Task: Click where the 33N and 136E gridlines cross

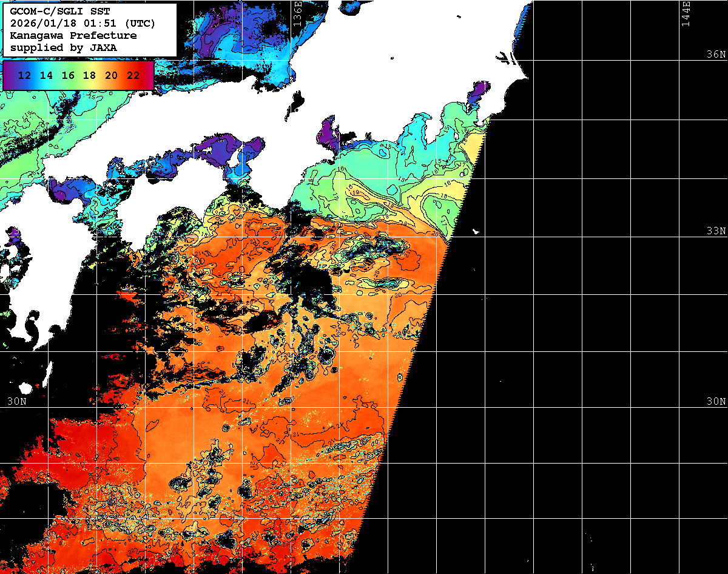Action: tap(291, 237)
